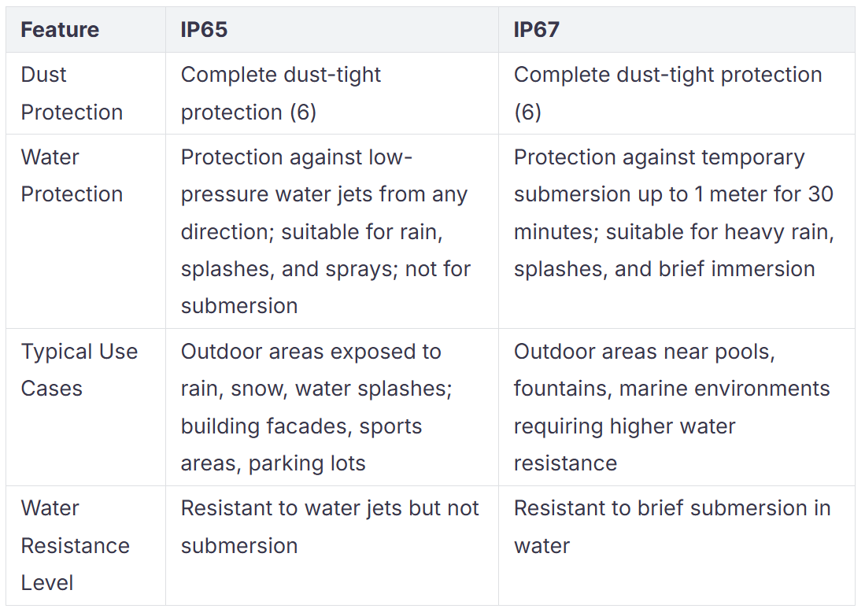The height and width of the screenshot is (616, 865).
Task: Click IP67 complete dust-tight protection cell
Action: pyautogui.click(x=667, y=94)
